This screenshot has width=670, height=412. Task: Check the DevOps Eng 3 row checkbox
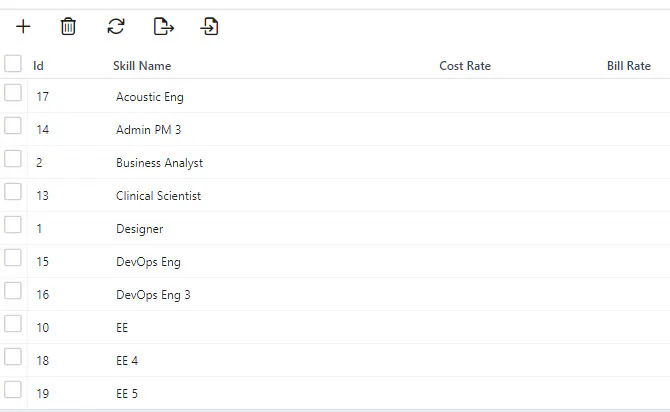pos(13,291)
